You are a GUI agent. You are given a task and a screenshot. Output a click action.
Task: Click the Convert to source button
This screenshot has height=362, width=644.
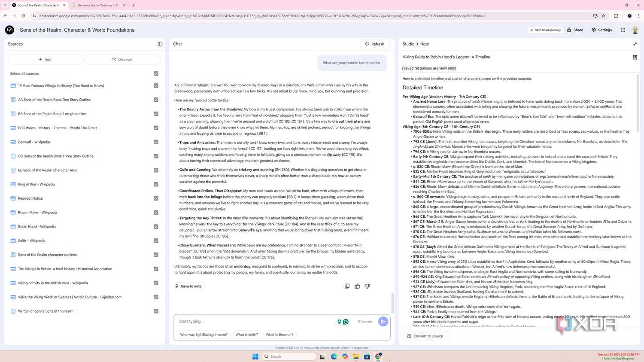click(x=425, y=336)
